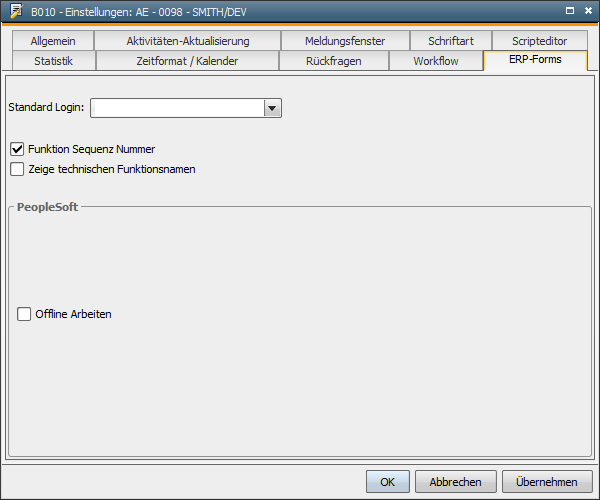
Task: Open the Standard Login dropdown arrow
Action: click(272, 108)
